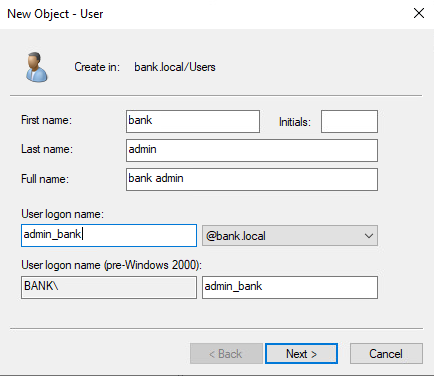
Task: Click the user avatar icon
Action: (x=36, y=67)
